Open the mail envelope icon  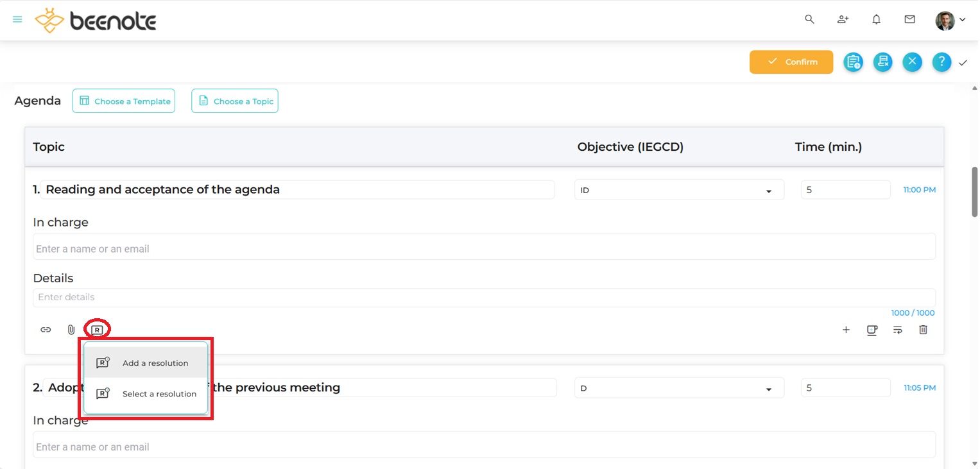coord(909,20)
